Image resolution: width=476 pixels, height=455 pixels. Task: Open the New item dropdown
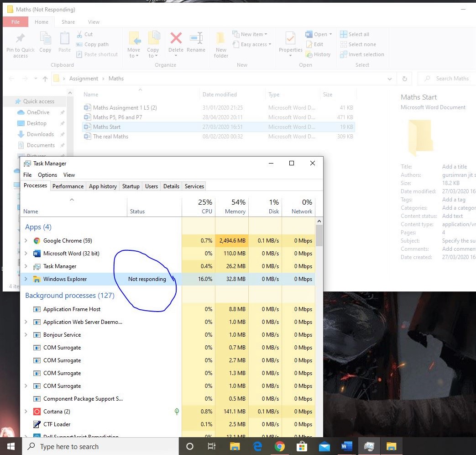click(x=250, y=34)
